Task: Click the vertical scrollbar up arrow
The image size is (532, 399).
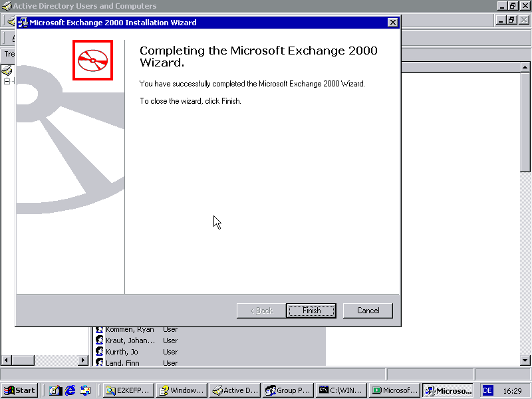Action: [525, 67]
